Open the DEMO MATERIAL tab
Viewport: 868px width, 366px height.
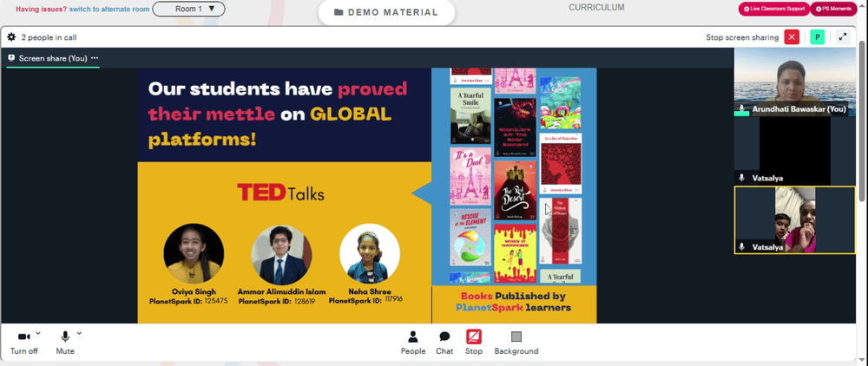(386, 12)
